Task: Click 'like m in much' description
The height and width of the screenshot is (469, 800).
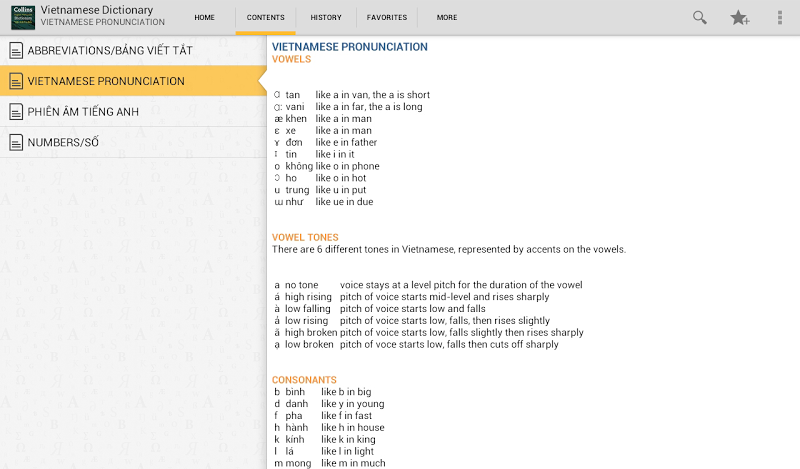Action: 353,463
